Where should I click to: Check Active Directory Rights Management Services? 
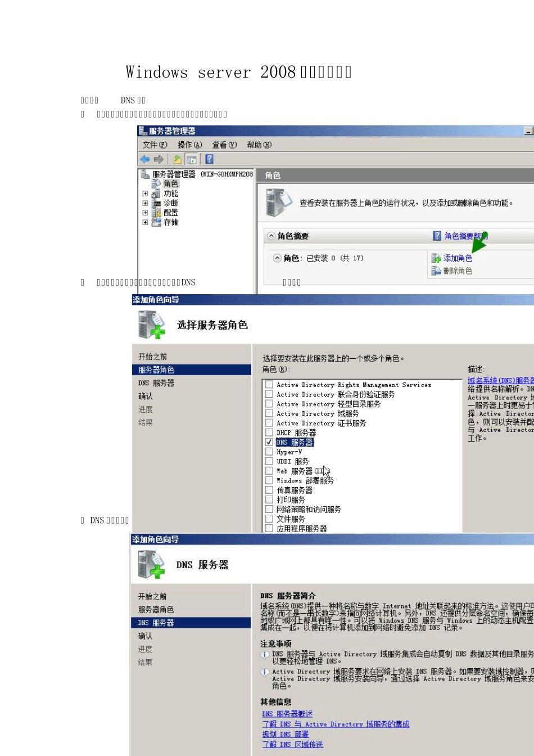pos(269,385)
